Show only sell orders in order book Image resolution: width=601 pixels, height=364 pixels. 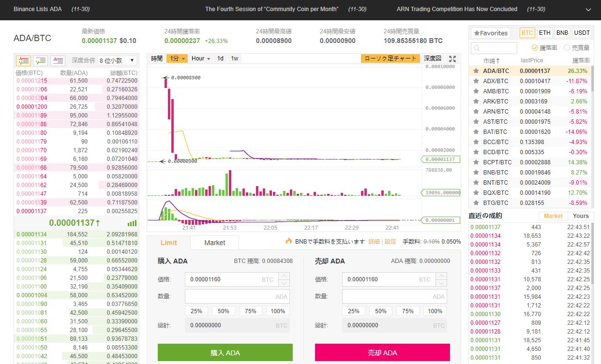click(x=58, y=60)
